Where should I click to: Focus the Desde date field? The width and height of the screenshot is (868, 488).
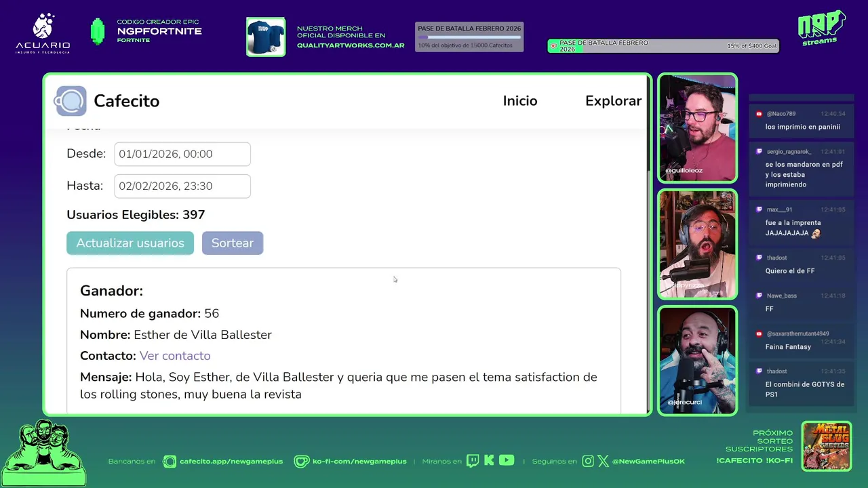point(182,154)
